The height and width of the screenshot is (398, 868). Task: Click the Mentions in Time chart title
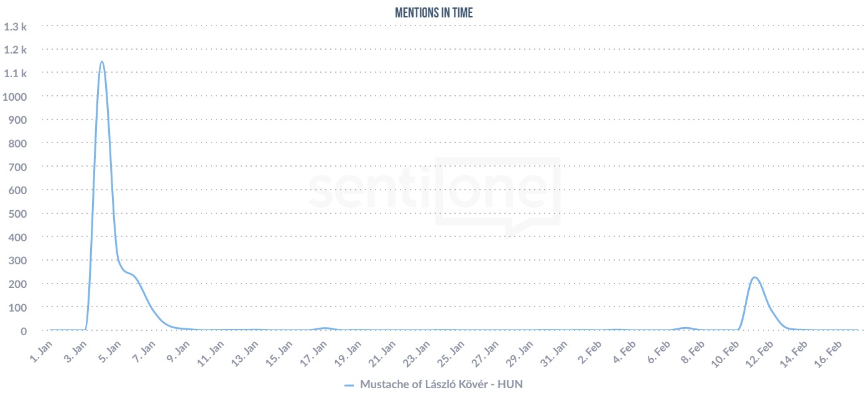[434, 10]
